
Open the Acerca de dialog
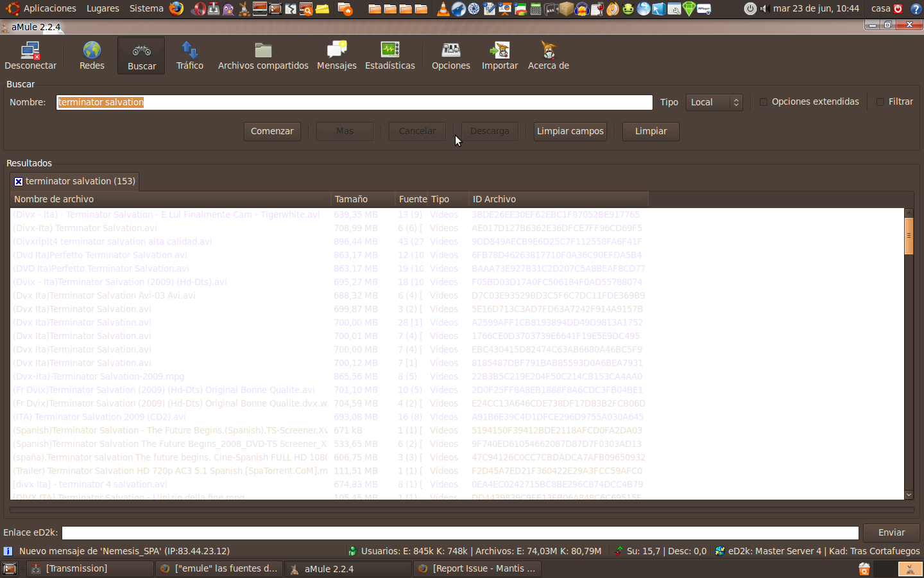point(548,55)
